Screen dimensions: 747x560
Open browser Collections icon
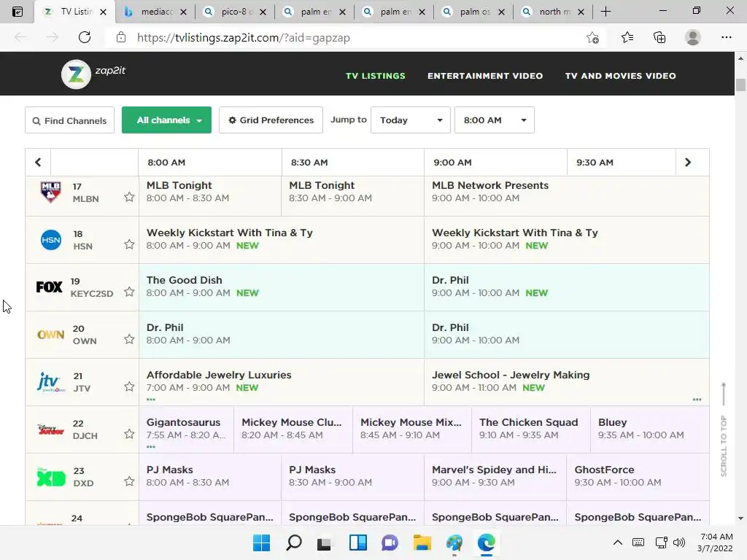click(x=659, y=38)
